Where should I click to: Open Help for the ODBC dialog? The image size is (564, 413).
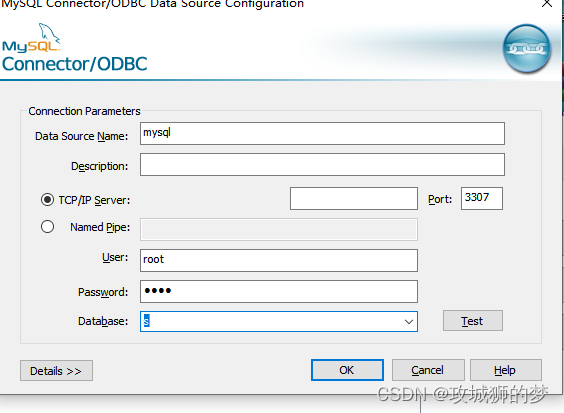505,370
